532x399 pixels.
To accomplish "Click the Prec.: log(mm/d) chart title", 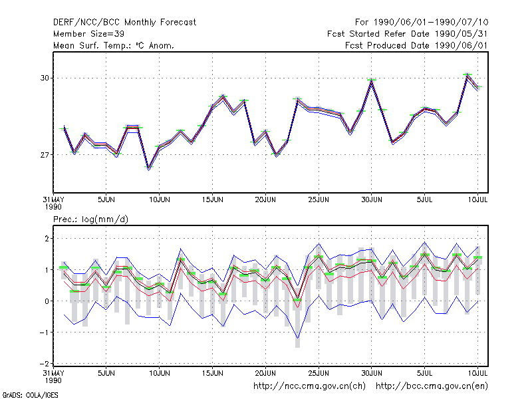I will pyautogui.click(x=90, y=219).
